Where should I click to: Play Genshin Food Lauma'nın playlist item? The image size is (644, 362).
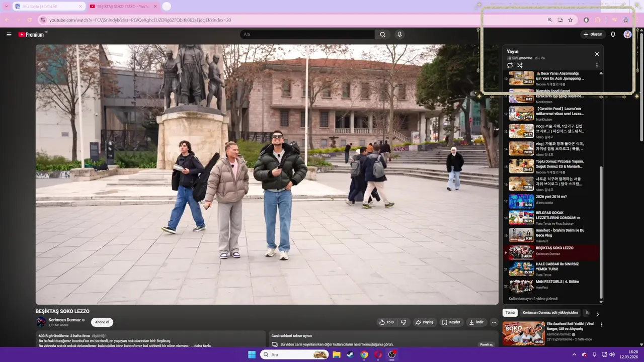click(551, 113)
